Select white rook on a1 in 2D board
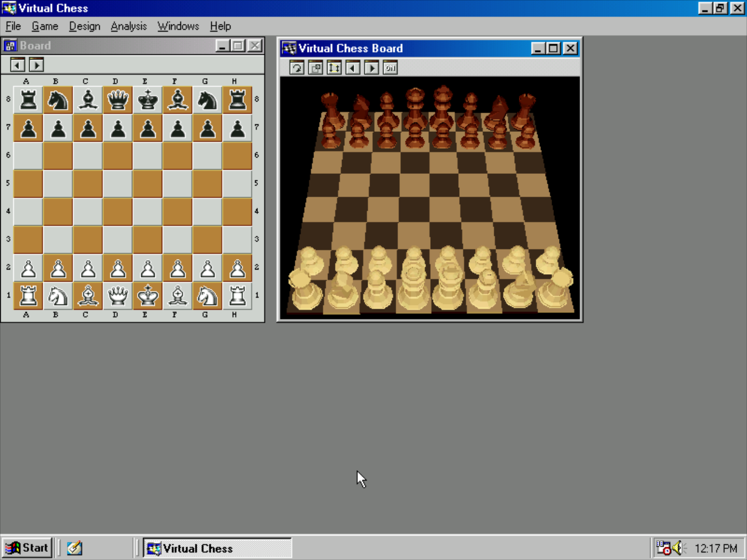747x560 pixels. coord(28,296)
